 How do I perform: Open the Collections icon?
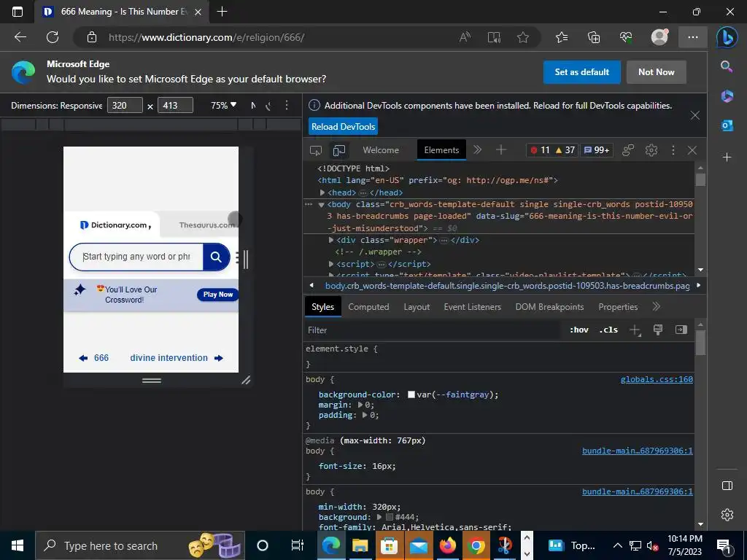tap(594, 37)
